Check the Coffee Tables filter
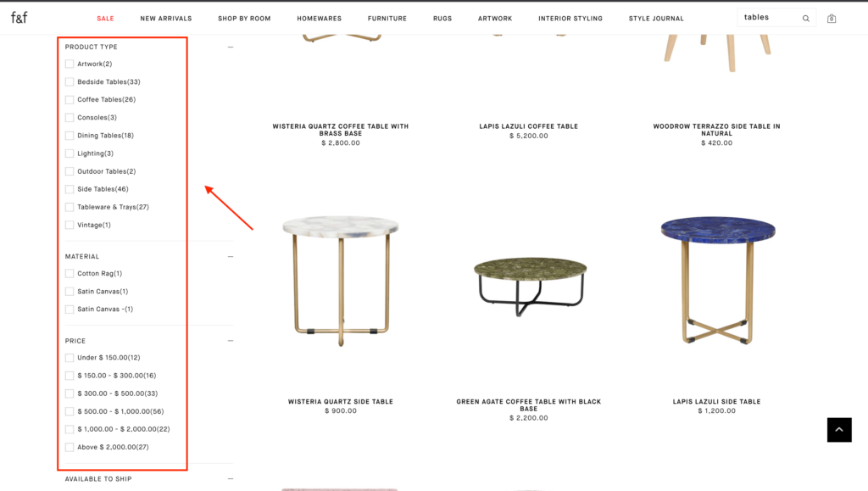This screenshot has height=491, width=868. pos(70,99)
